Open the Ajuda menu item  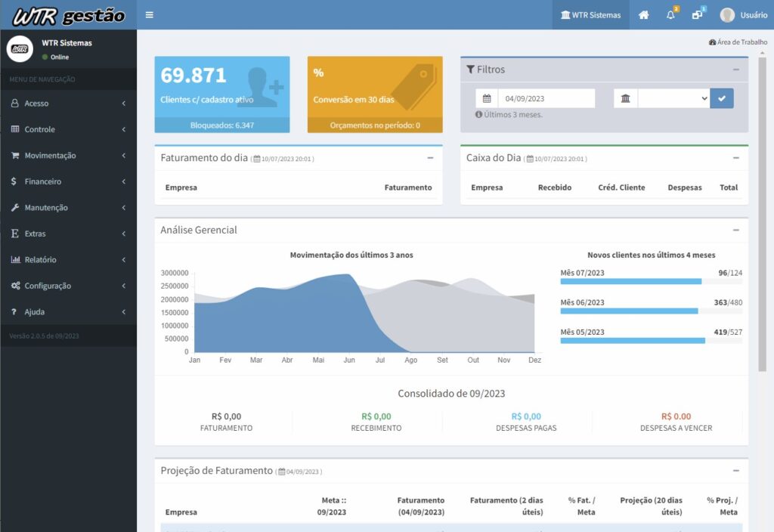69,312
